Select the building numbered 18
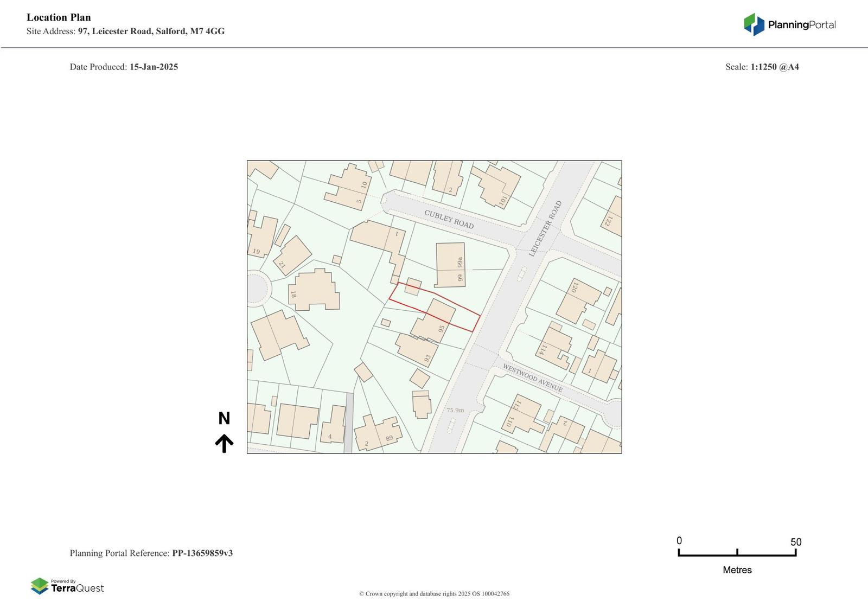Image resolution: width=868 pixels, height=614 pixels. (314, 290)
